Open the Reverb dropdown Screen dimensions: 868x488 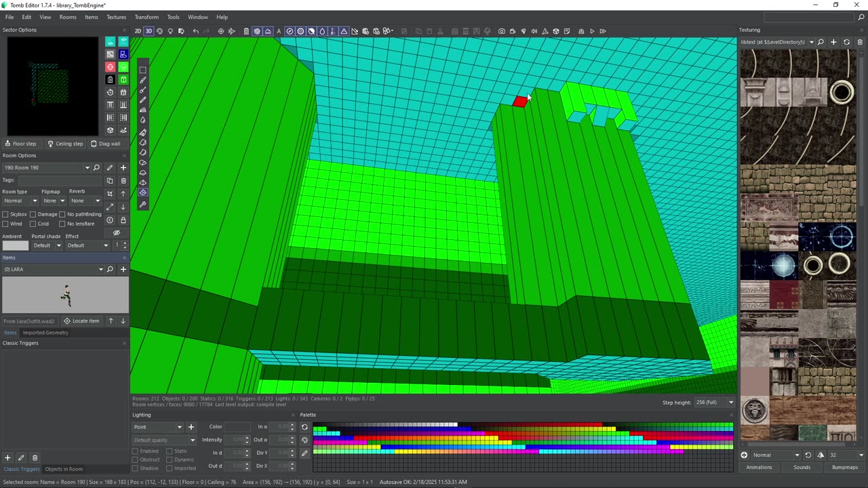[85, 201]
